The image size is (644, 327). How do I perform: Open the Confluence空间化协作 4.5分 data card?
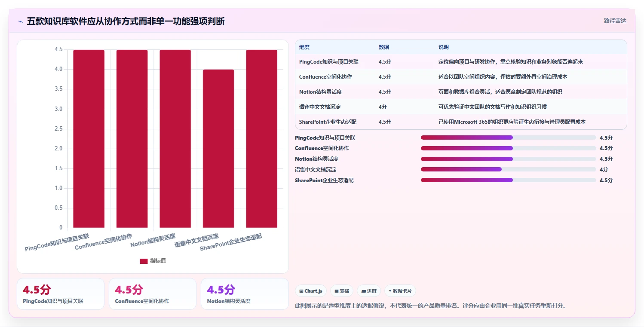(x=153, y=294)
